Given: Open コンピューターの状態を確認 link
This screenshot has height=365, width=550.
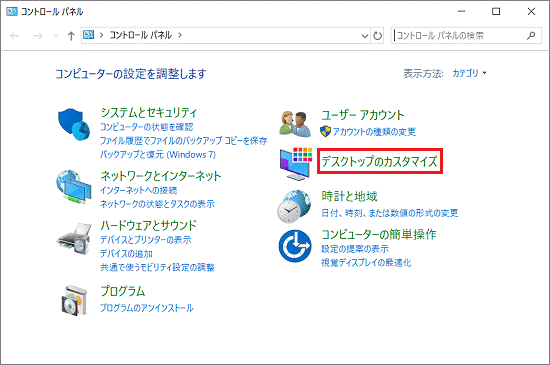Looking at the screenshot, I should point(147,127).
